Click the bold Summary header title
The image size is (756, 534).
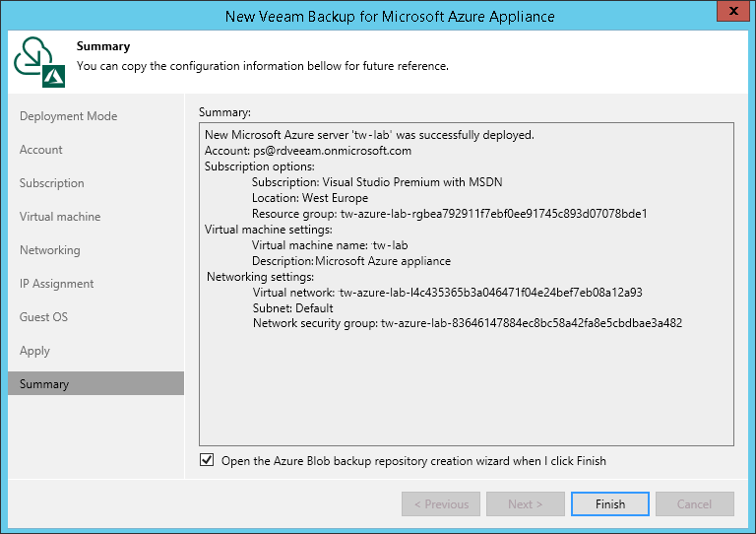tap(103, 46)
